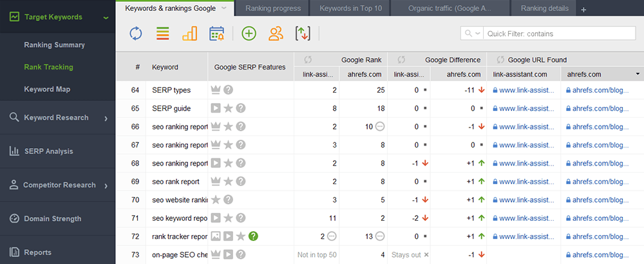This screenshot has width=644, height=264.
Task: Switch to the Keywords in Top 10 tab
Action: pyautogui.click(x=351, y=8)
